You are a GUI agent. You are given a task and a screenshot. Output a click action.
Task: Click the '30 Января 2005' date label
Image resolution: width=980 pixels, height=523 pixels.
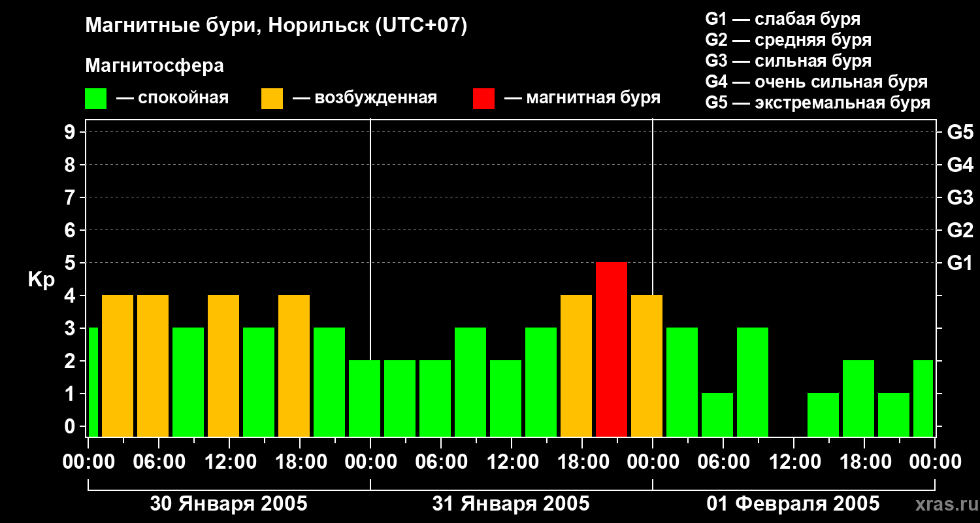(229, 504)
